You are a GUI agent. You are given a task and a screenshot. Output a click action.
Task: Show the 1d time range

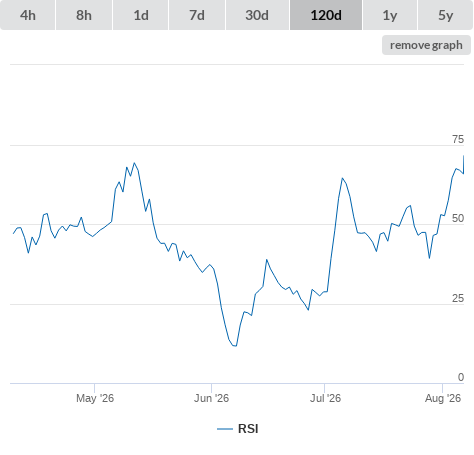(141, 15)
